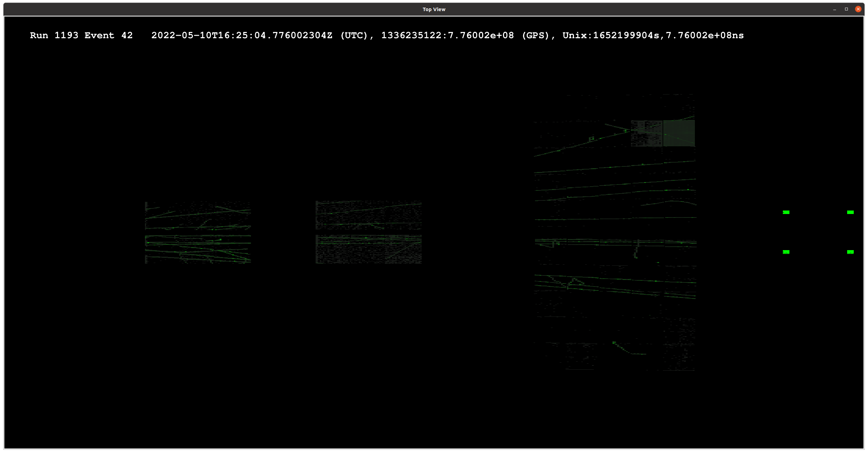Click the lower-right bright green marker
This screenshot has width=868, height=453.
[850, 252]
